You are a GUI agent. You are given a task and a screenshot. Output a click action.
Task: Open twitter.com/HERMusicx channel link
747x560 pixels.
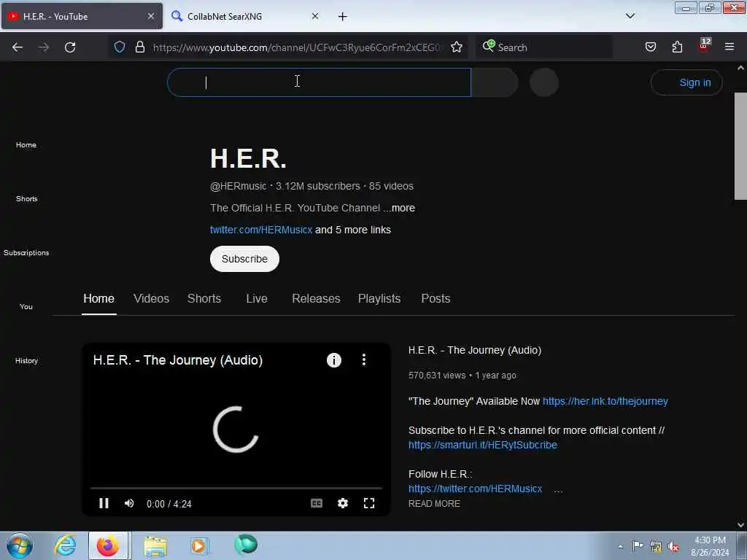261,230
